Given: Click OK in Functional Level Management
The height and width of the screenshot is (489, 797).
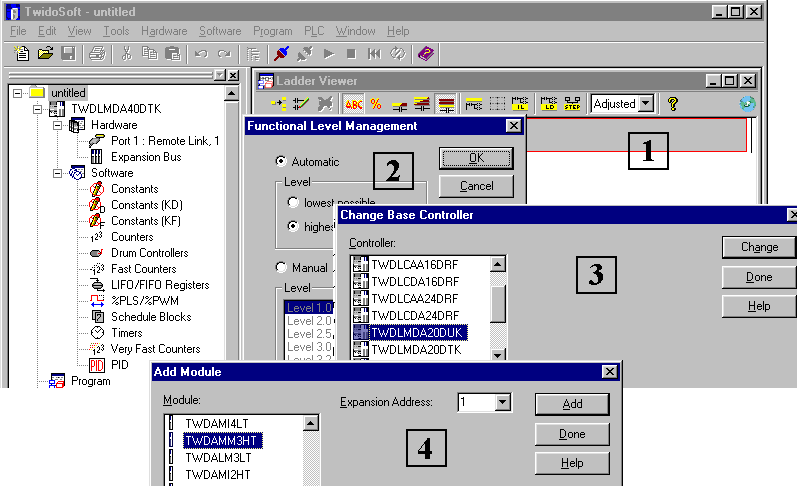Looking at the screenshot, I should (476, 158).
